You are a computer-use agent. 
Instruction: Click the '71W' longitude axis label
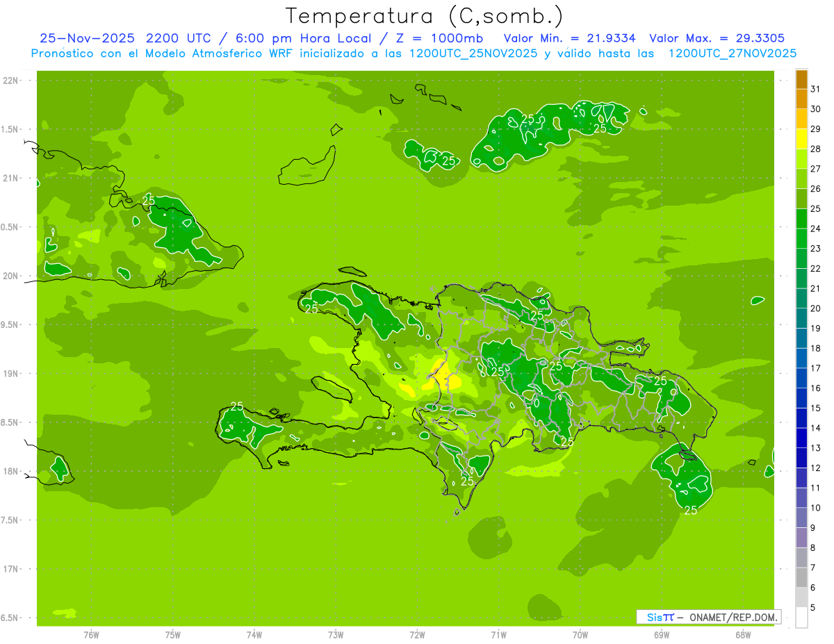(498, 635)
